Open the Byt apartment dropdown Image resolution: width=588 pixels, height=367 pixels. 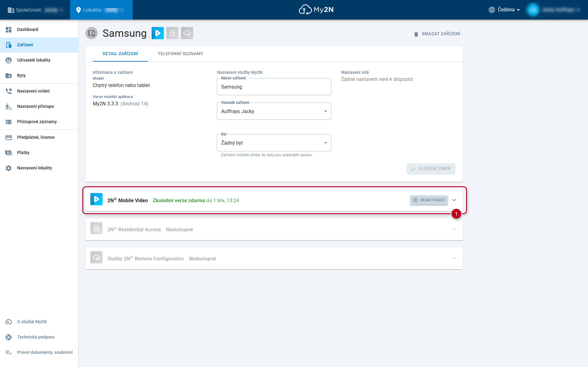pos(274,143)
